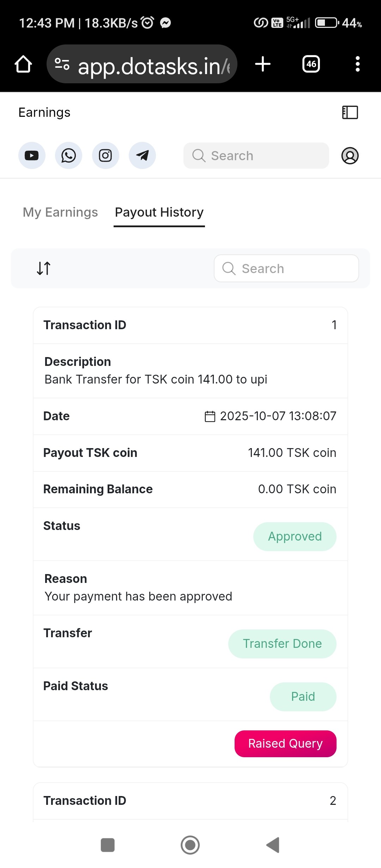
Task: Open the user profile icon
Action: 350,156
